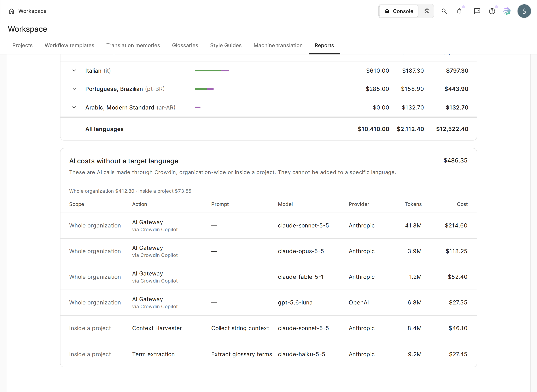Screen dimensions: 537x392
Task: Expand the Italian language row
Action: (x=74, y=71)
